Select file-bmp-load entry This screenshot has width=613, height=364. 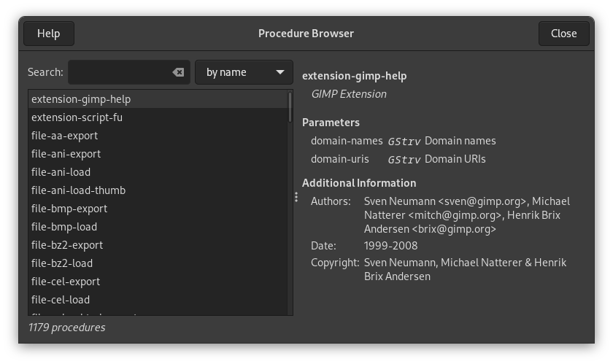click(x=63, y=227)
